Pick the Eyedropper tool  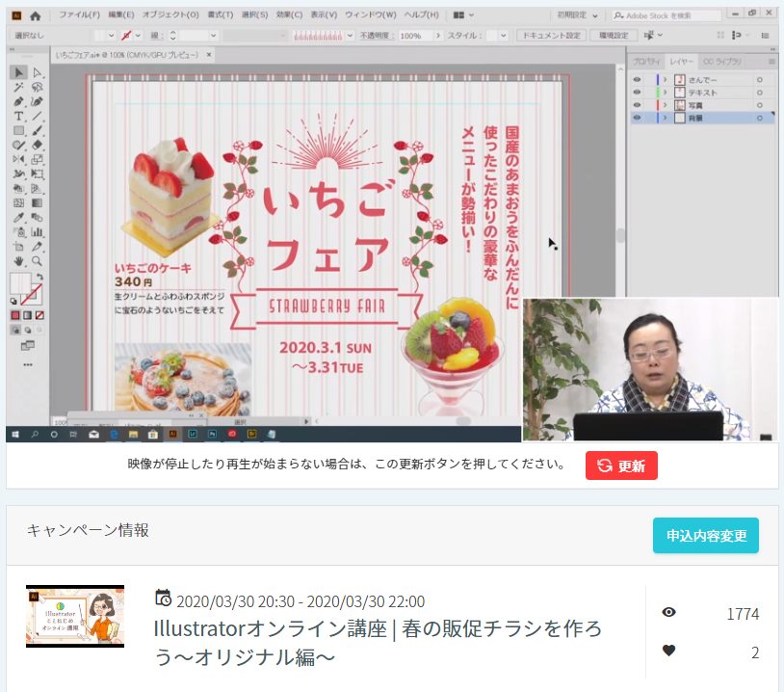click(x=17, y=217)
